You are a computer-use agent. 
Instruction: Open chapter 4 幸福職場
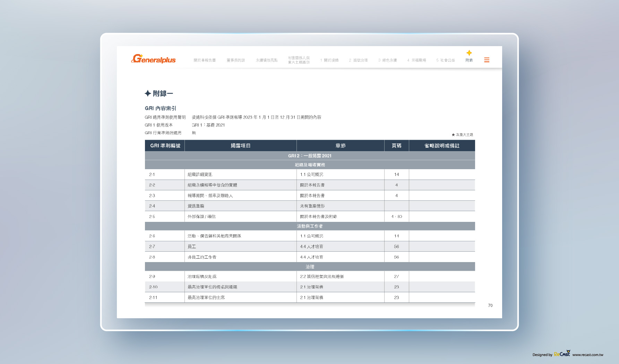coord(416,60)
